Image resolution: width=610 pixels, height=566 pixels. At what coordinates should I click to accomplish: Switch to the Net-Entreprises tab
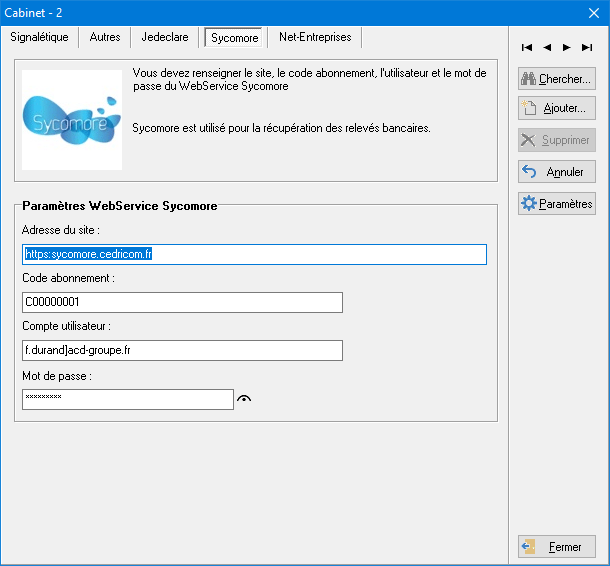pos(315,37)
